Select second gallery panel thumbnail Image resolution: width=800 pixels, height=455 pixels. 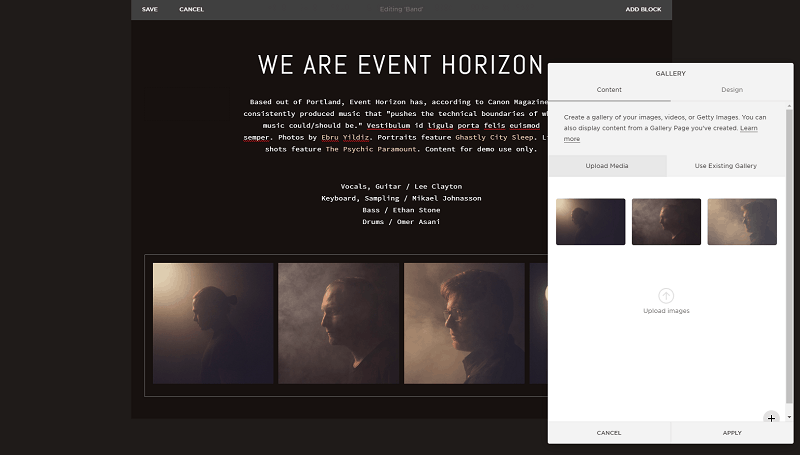point(666,221)
